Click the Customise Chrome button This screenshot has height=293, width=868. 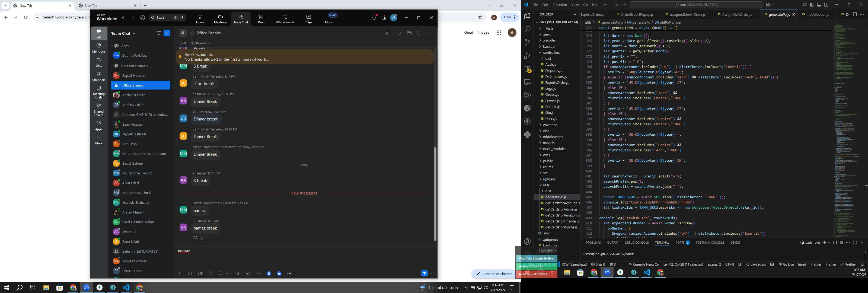click(494, 274)
